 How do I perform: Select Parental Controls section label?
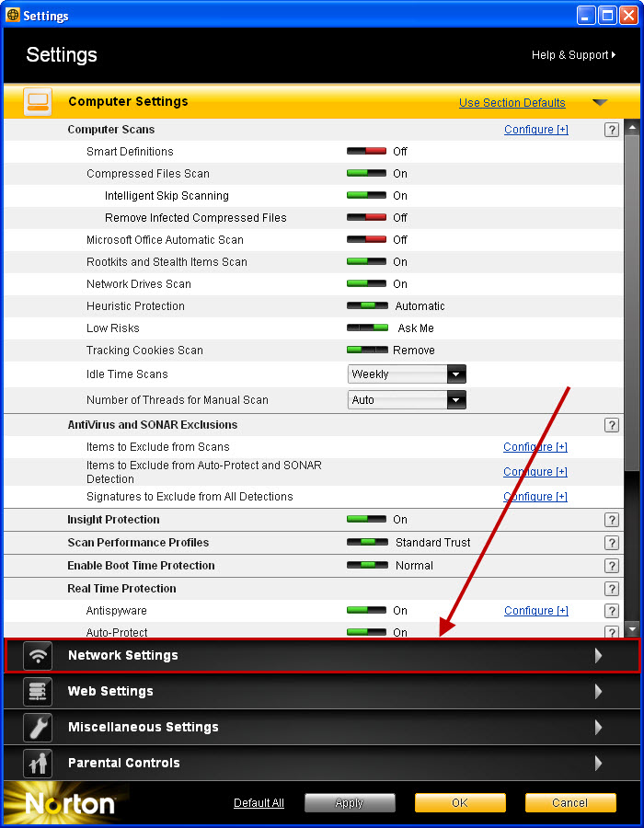(x=124, y=763)
